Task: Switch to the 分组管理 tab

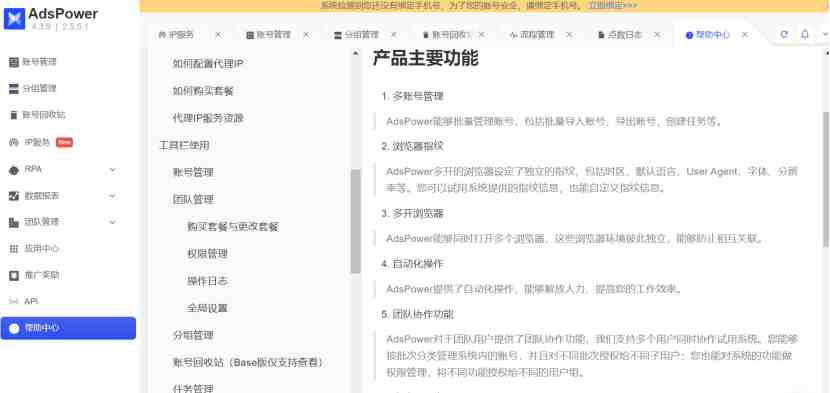Action: (x=357, y=35)
